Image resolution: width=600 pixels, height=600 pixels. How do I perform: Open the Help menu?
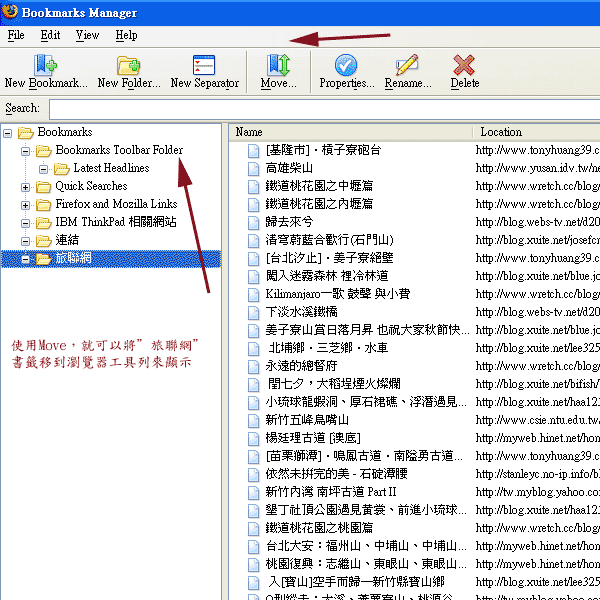pyautogui.click(x=126, y=35)
